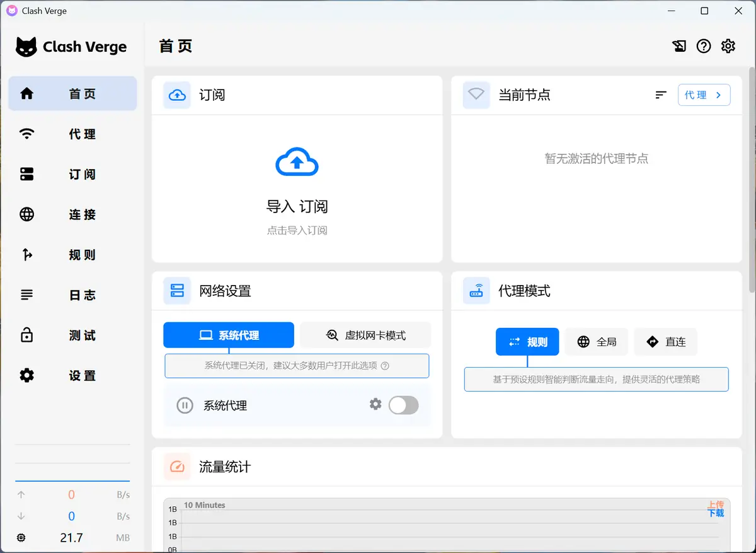This screenshot has width=756, height=553.
Task: Click the 当前节点 card title
Action: 525,95
